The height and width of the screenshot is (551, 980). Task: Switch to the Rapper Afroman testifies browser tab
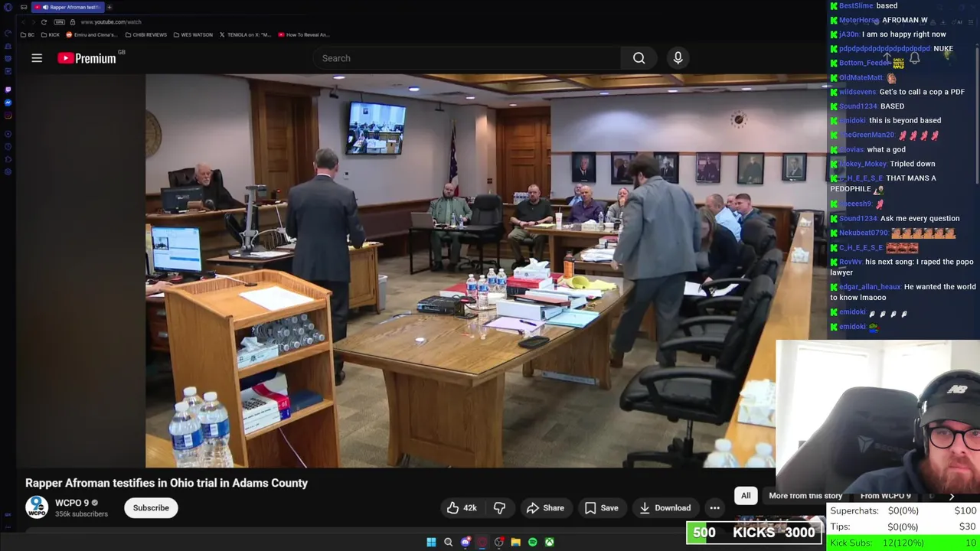[67, 7]
